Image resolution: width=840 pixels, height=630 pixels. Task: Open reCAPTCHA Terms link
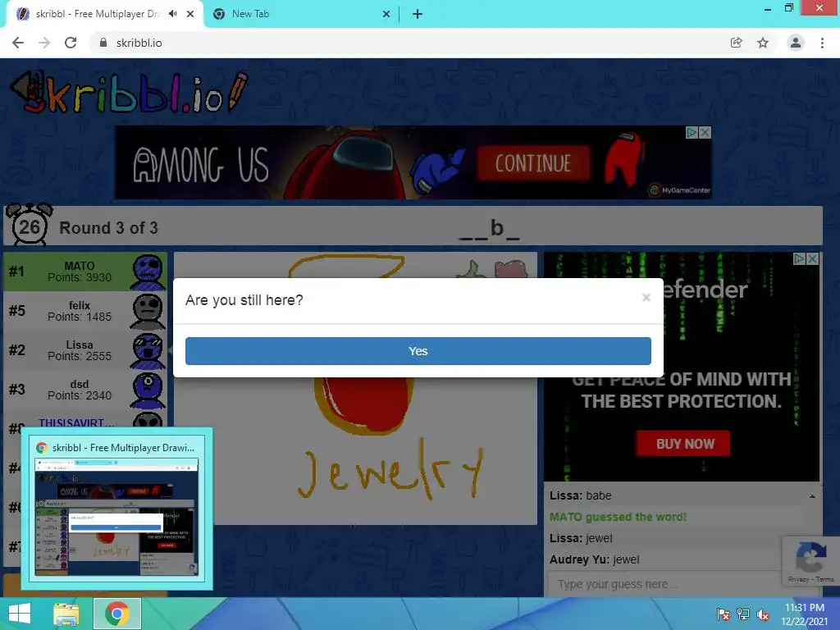[x=825, y=579]
